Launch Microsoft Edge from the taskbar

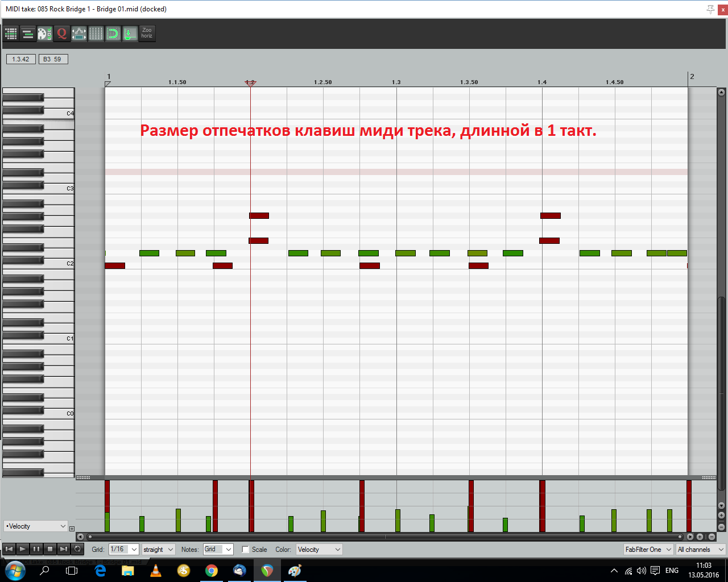(x=100, y=571)
